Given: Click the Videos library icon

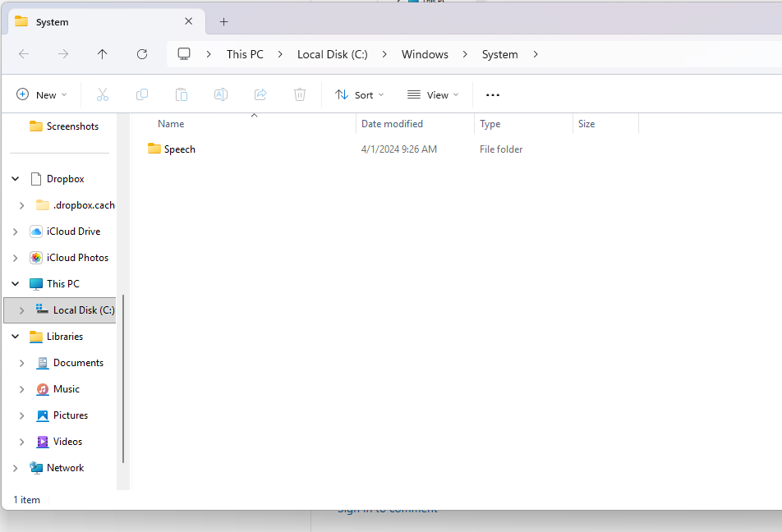Looking at the screenshot, I should coord(43,442).
